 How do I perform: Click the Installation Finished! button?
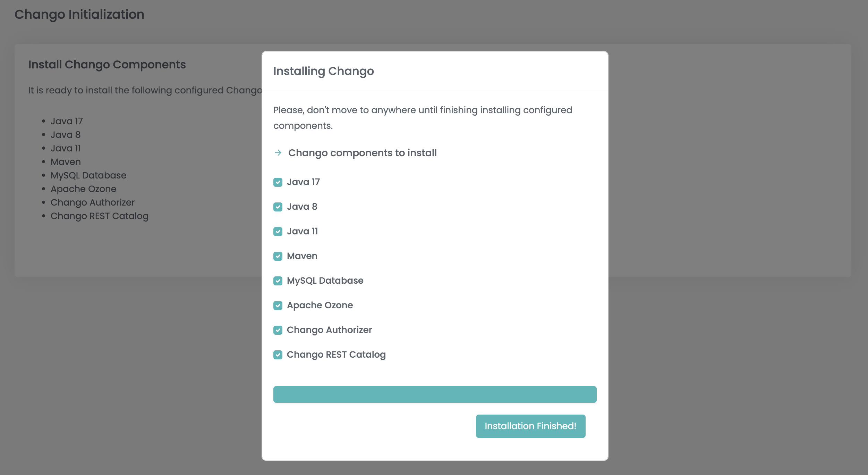530,426
